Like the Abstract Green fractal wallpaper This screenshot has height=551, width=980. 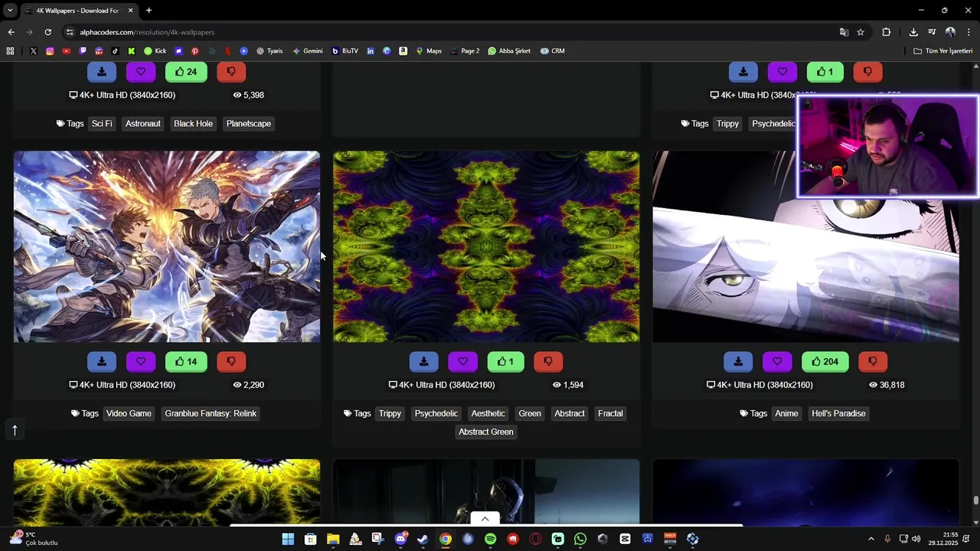click(505, 361)
